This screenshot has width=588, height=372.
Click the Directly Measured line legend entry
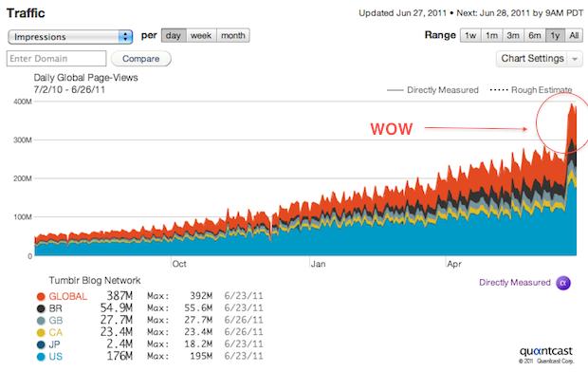tap(432, 90)
